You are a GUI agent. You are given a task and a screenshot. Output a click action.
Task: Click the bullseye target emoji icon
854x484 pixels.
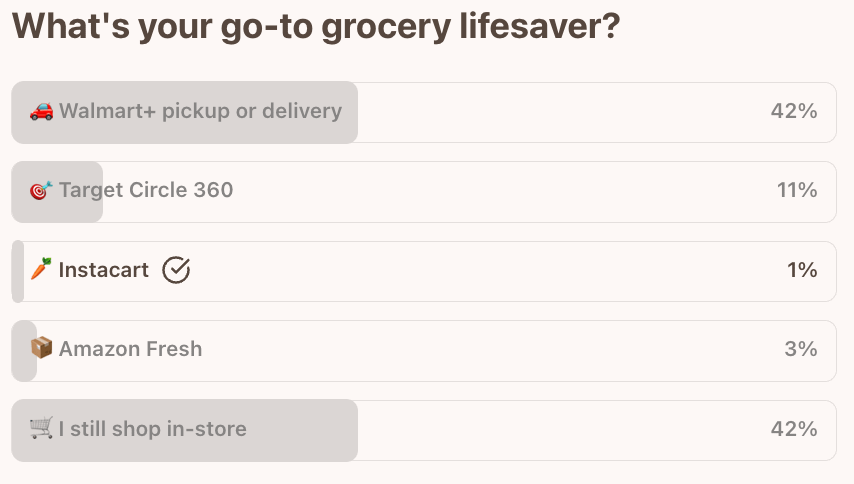(x=41, y=191)
